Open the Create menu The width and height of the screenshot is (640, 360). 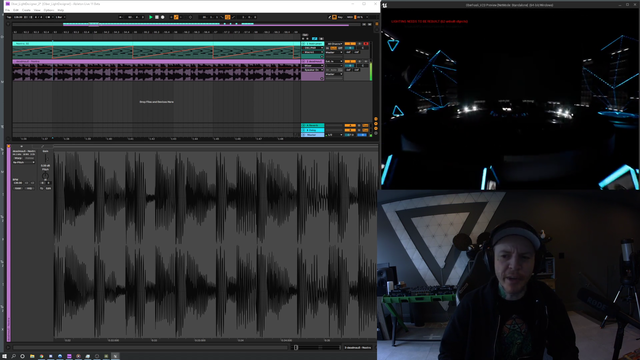click(x=26, y=10)
